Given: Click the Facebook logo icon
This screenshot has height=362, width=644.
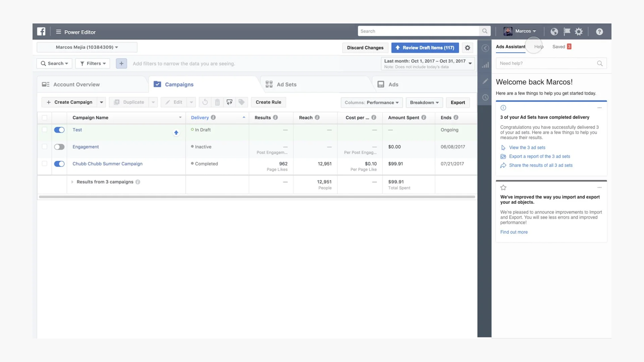Looking at the screenshot, I should click(x=41, y=32).
